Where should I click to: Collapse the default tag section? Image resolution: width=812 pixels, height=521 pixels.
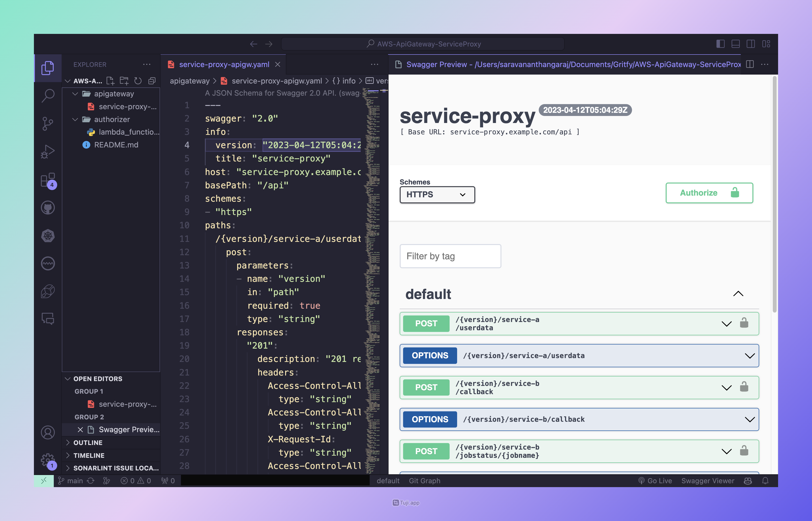coord(738,294)
